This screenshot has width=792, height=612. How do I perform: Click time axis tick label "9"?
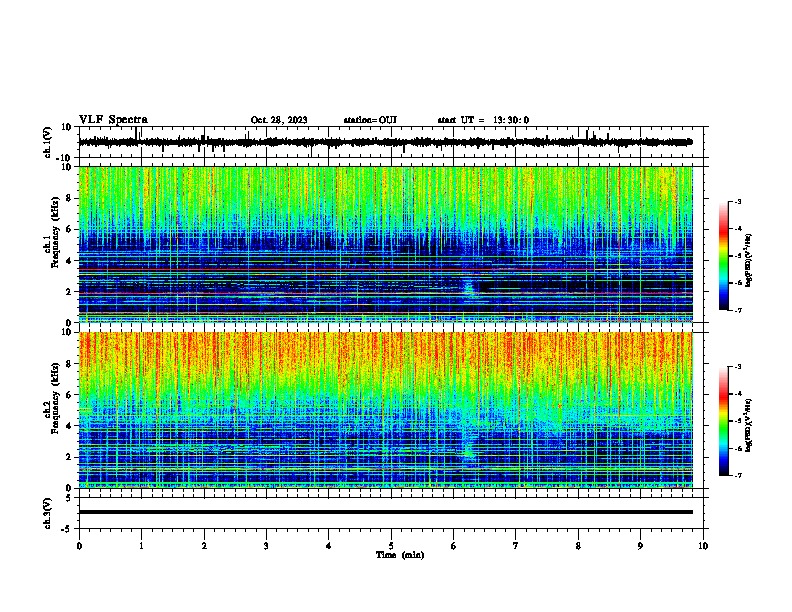(640, 546)
